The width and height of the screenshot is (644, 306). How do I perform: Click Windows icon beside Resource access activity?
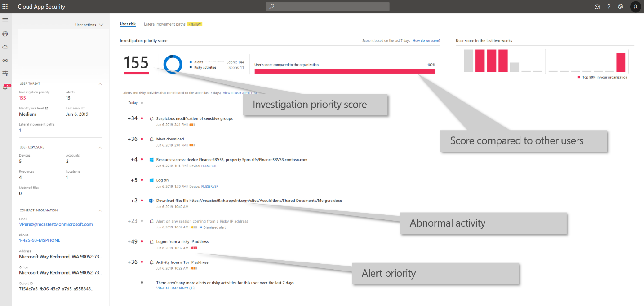coord(151,160)
